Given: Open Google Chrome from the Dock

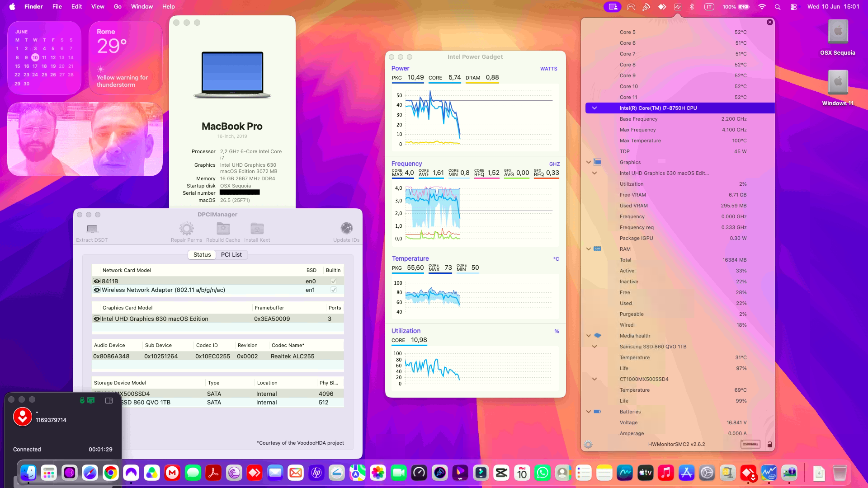Looking at the screenshot, I should [x=110, y=473].
